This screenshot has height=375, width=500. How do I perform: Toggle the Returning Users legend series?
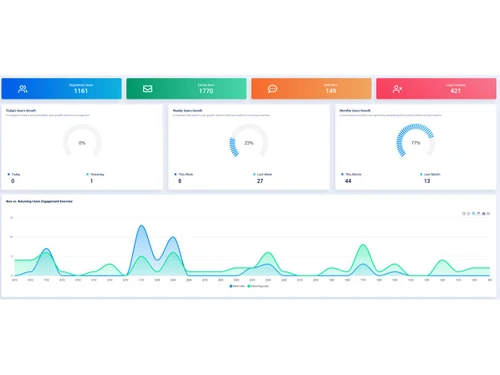click(258, 286)
